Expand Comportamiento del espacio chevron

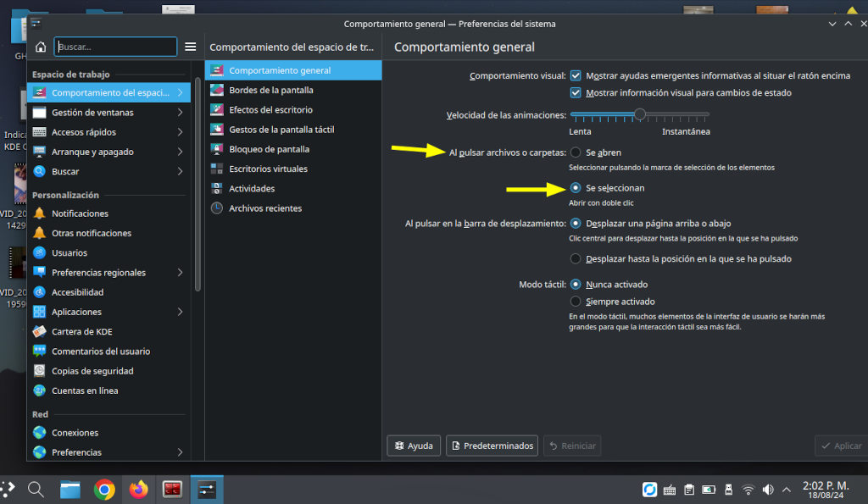(181, 93)
